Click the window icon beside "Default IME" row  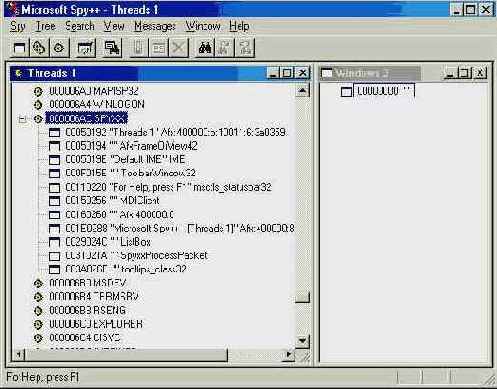(x=54, y=160)
